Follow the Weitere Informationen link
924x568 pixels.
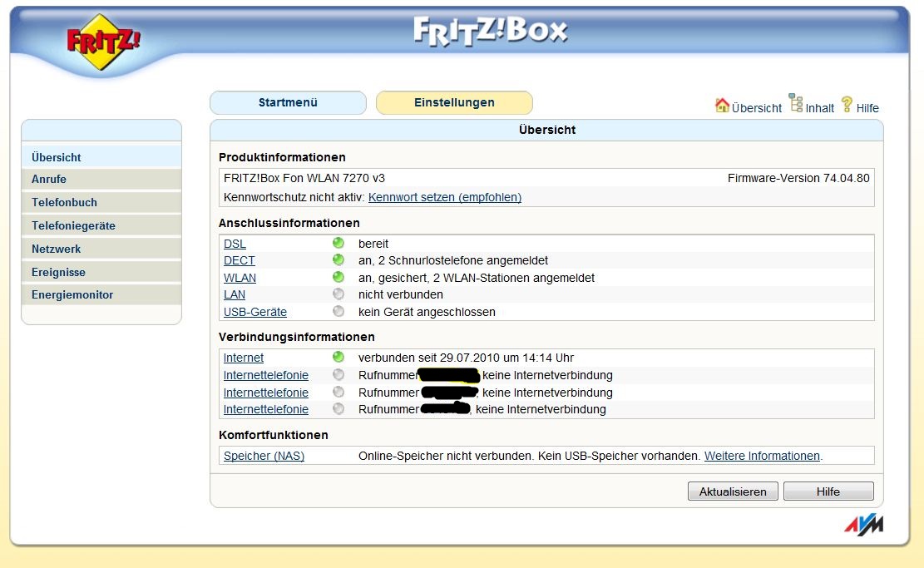pos(762,456)
